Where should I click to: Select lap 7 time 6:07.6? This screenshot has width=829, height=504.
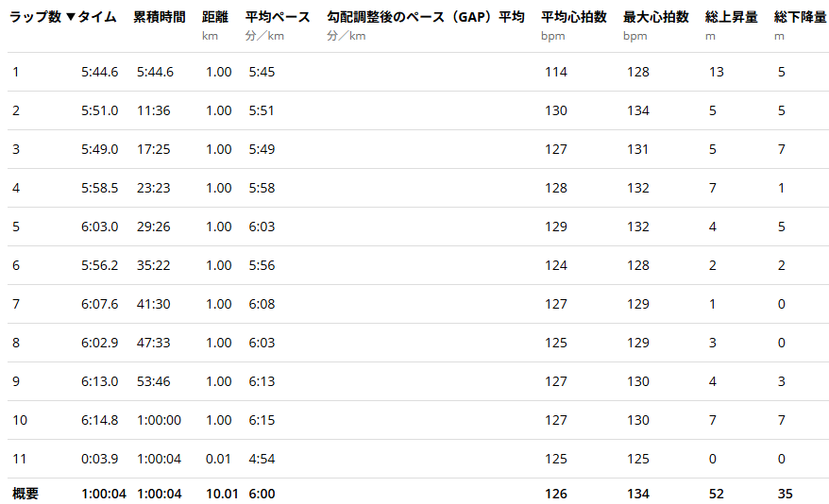[x=99, y=304]
